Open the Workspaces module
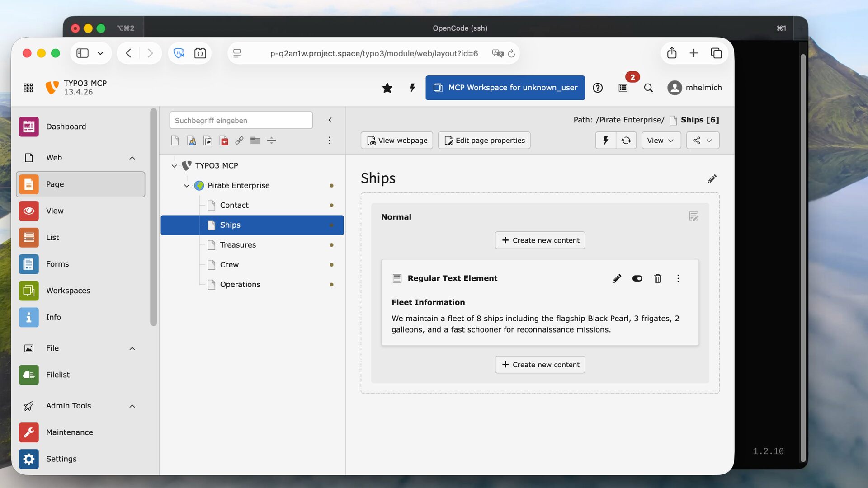Image resolution: width=868 pixels, height=488 pixels. pos(68,291)
